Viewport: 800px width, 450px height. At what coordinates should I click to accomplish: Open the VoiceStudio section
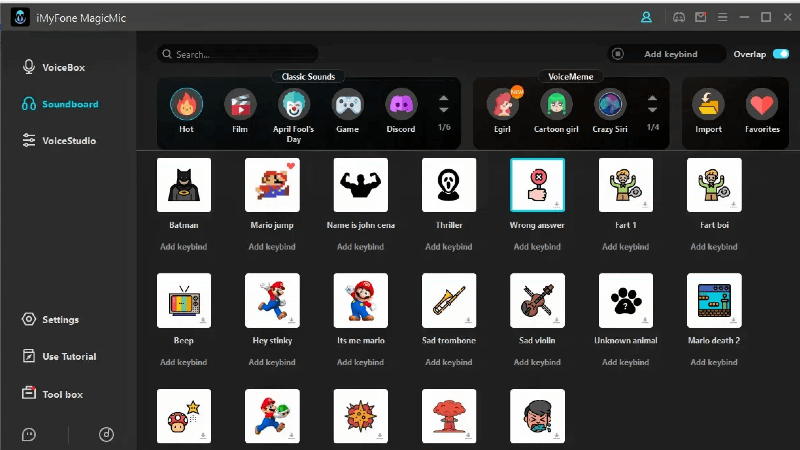tap(59, 140)
